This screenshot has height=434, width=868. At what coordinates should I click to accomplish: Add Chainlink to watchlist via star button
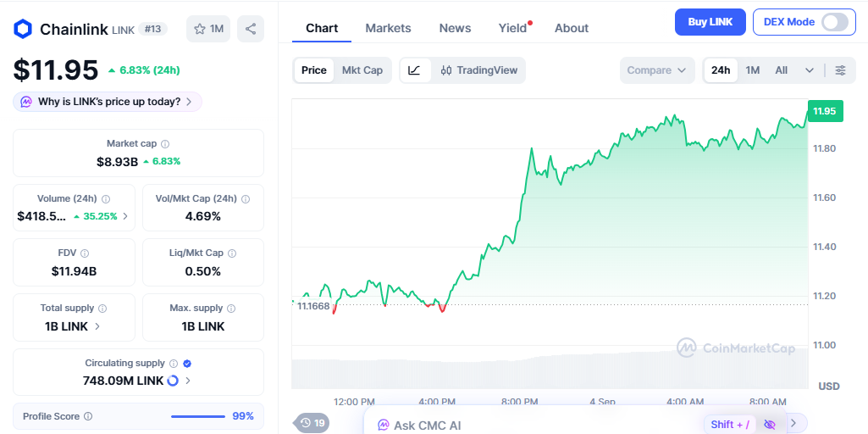point(208,29)
